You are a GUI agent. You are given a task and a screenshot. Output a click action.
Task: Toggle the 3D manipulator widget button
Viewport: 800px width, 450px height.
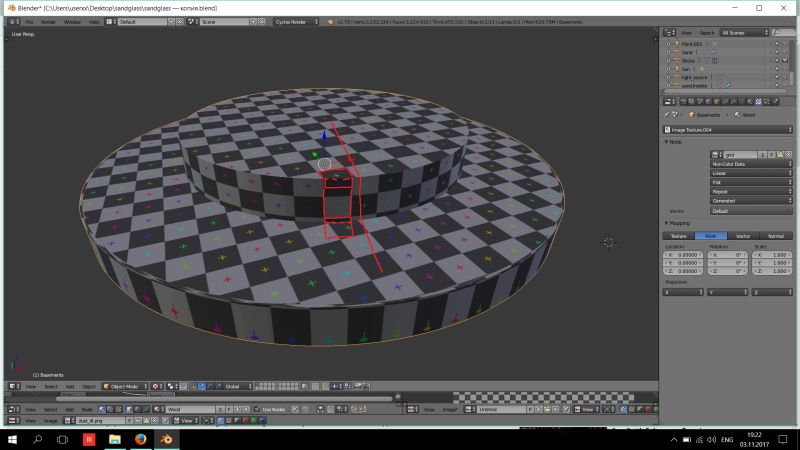click(x=194, y=387)
